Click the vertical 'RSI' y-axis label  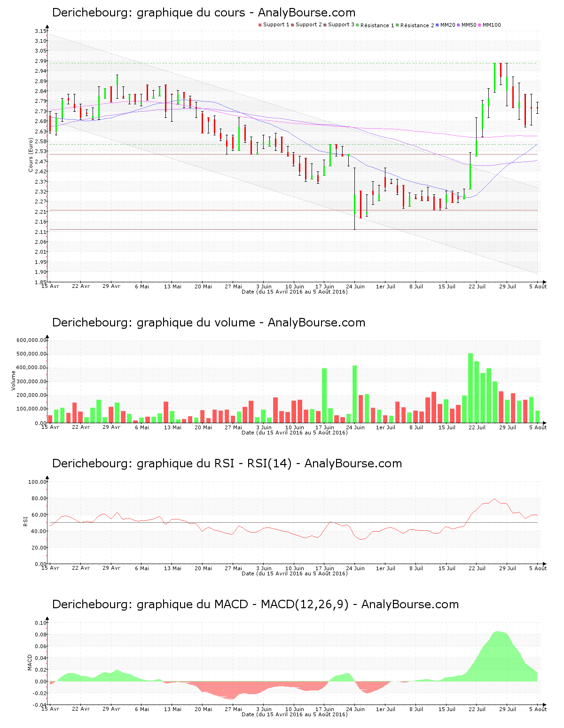click(x=25, y=521)
